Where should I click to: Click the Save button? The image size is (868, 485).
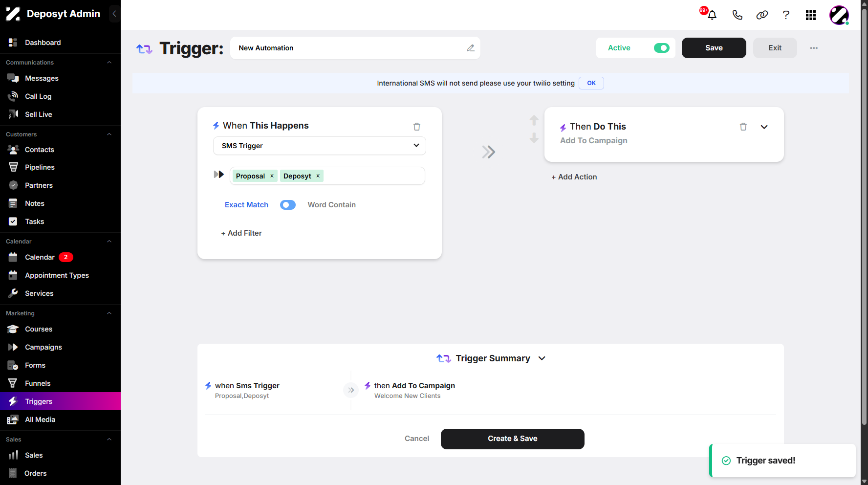click(x=714, y=48)
